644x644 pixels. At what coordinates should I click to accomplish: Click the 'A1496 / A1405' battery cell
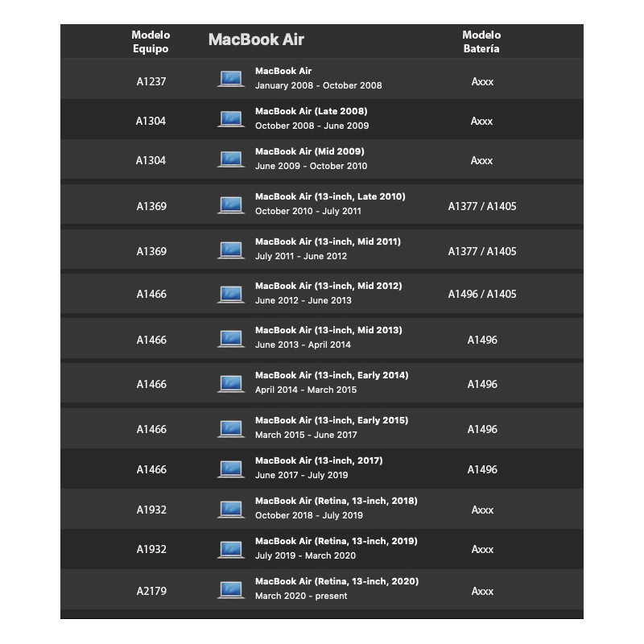(x=482, y=294)
